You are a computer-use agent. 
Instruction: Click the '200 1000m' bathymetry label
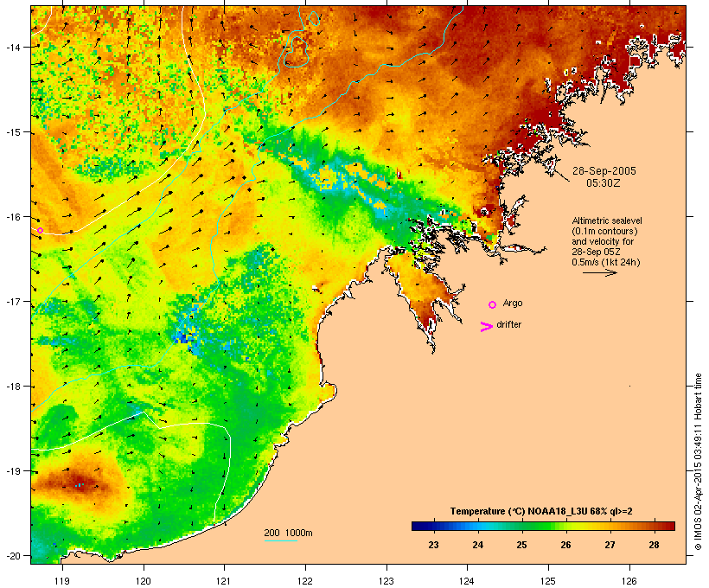click(x=288, y=533)
